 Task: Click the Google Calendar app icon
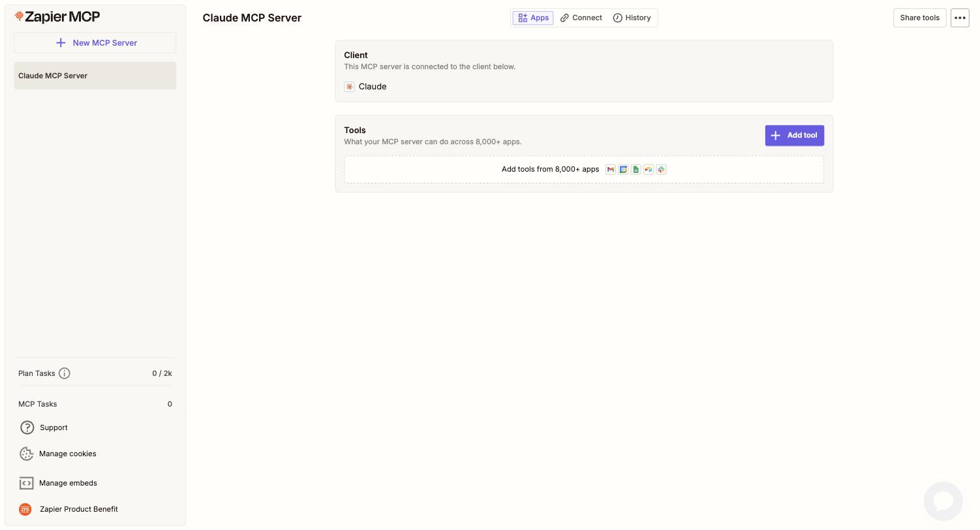tap(623, 170)
